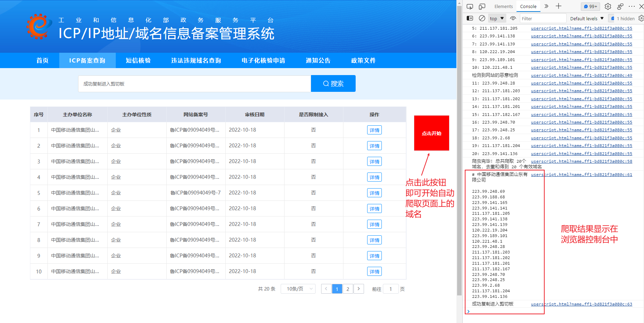Click the site logo gear emblem

(x=38, y=27)
